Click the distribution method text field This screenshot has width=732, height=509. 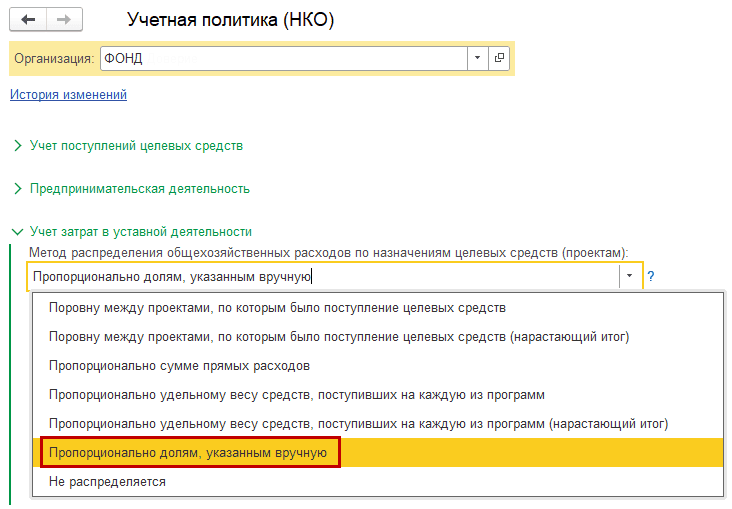coord(320,277)
